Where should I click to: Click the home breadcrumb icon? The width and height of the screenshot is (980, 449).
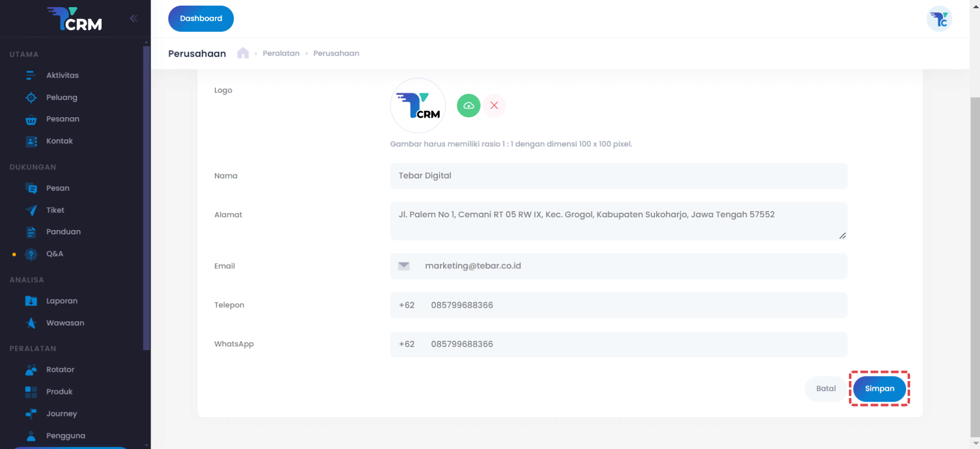(243, 53)
